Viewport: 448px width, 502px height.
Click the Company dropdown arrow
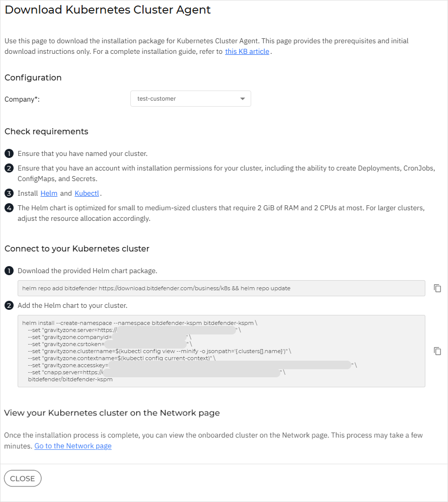(x=242, y=99)
